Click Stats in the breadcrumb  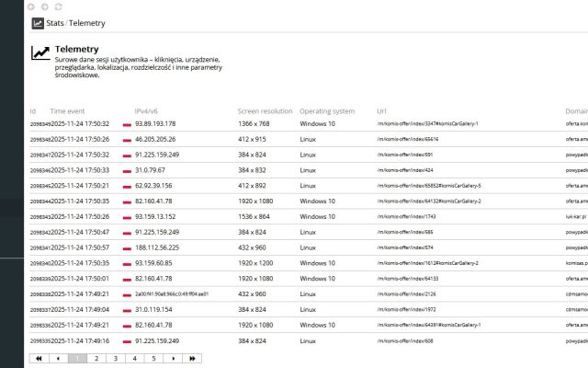(x=54, y=23)
